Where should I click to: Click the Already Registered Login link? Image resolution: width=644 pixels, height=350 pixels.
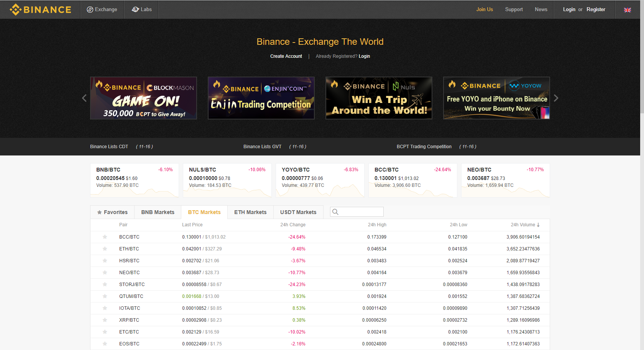tap(364, 56)
